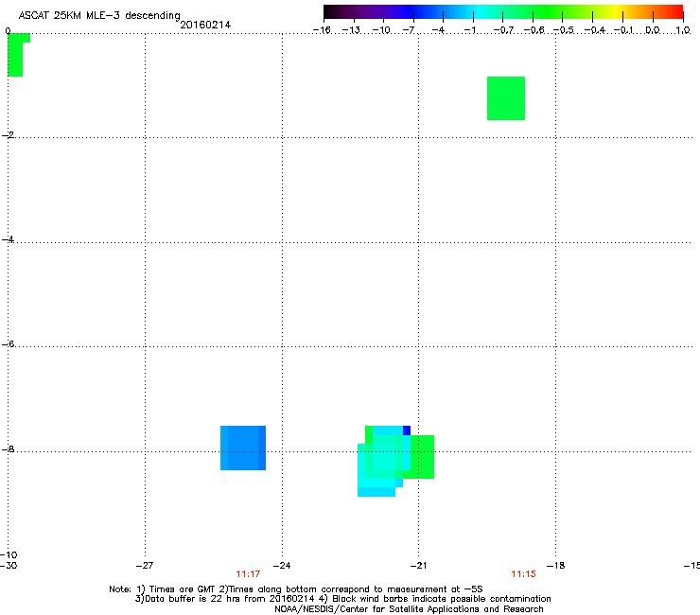
Task: Click the yellow section of the color bar
Action: 616,12
